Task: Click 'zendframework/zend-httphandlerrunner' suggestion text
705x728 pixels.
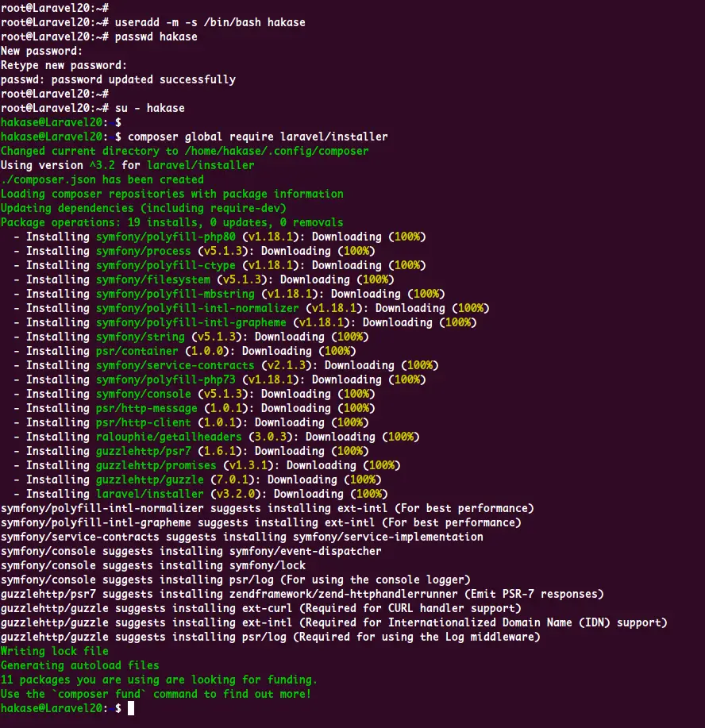Action: coord(344,595)
